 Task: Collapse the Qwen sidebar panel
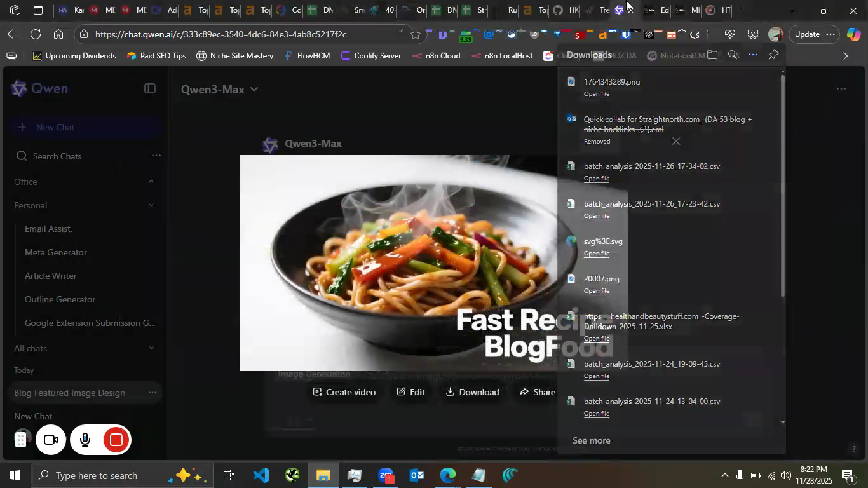pyautogui.click(x=150, y=89)
